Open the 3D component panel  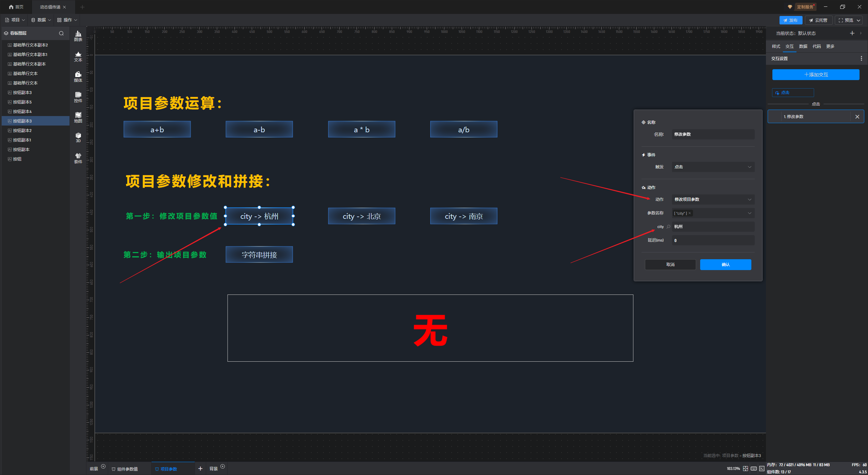coord(78,137)
